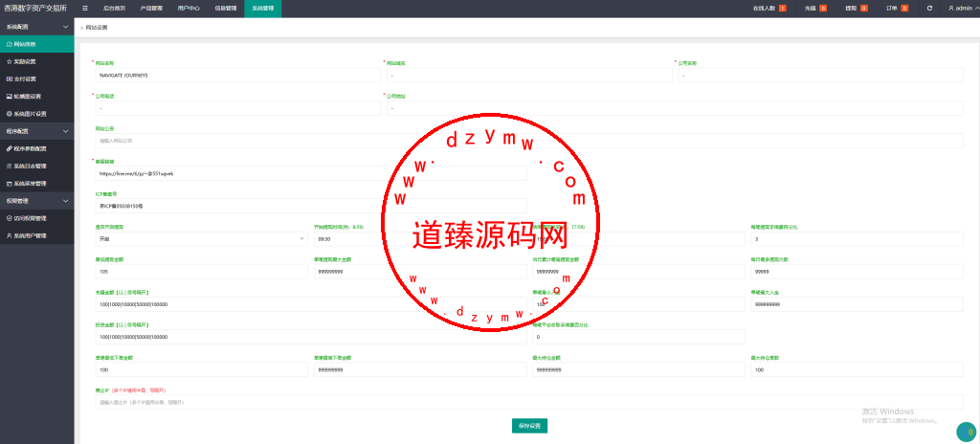Click 网站设置 breadcrumb text
The image size is (980, 444).
[97, 28]
